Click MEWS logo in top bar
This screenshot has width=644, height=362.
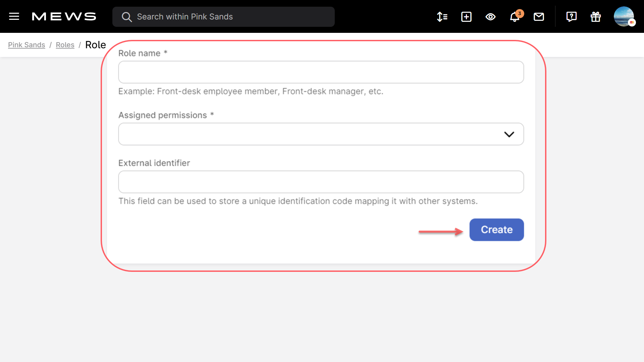[63, 16]
